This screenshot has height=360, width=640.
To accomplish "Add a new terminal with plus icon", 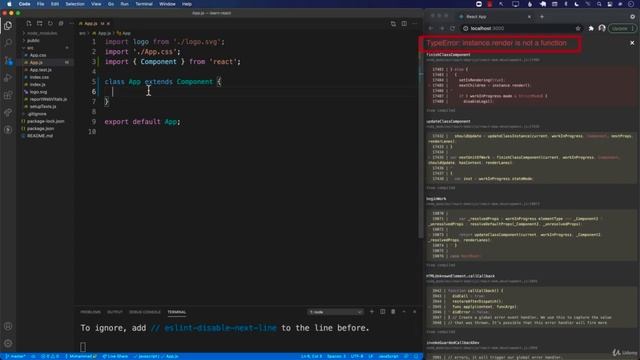I will pos(372,312).
